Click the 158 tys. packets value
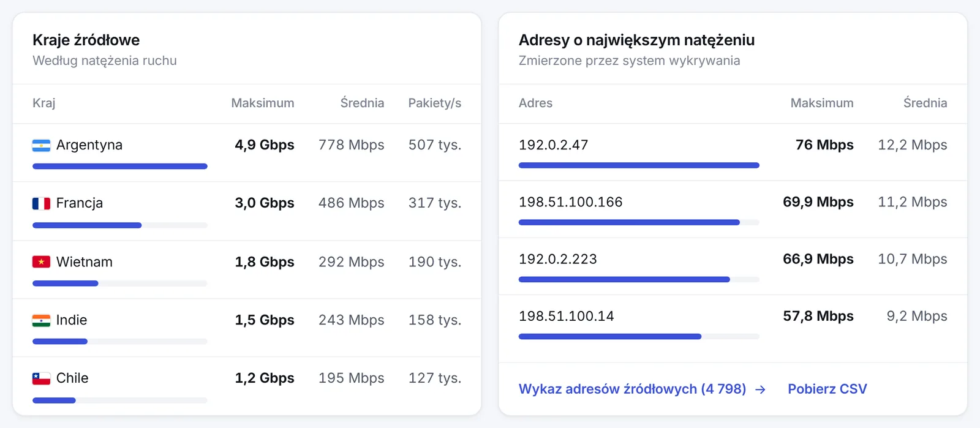 435,320
